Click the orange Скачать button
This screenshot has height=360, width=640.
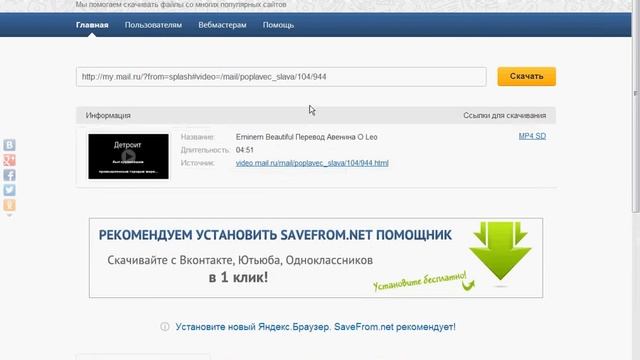tap(527, 76)
